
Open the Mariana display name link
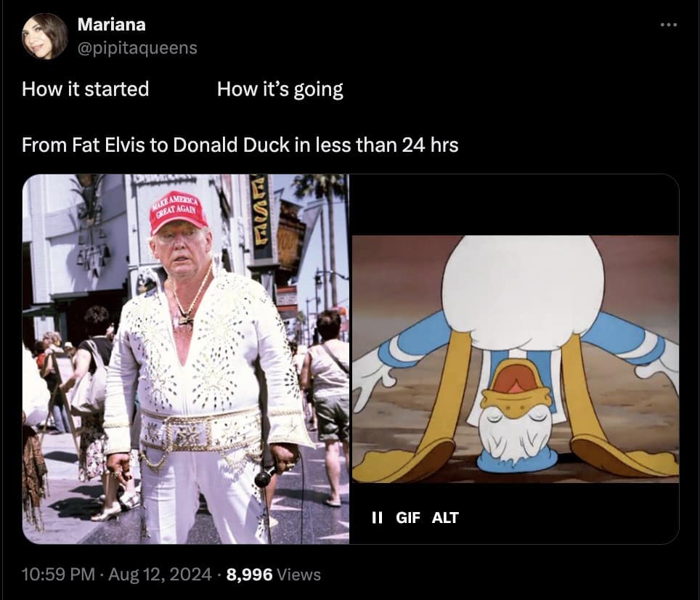coord(112,24)
